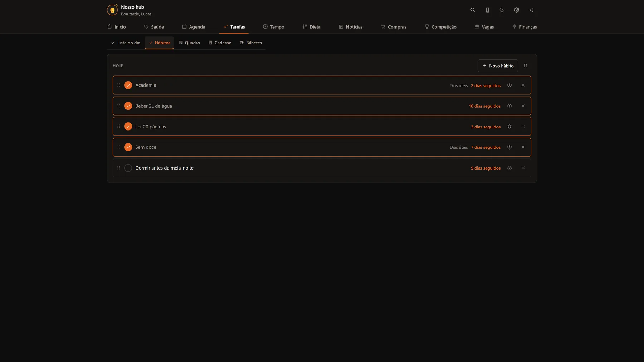Screen dimensions: 644x362
Task: Open the habit notifications bell icon
Action: click(x=525, y=66)
